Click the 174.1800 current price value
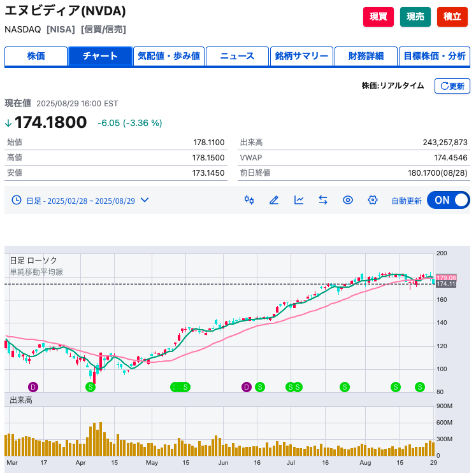The height and width of the screenshot is (473, 476). 50,122
